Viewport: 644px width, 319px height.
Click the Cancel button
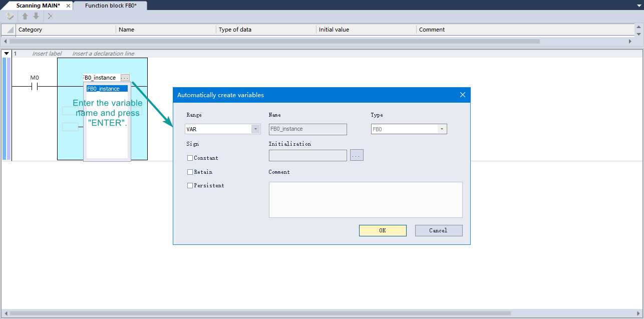(x=438, y=230)
